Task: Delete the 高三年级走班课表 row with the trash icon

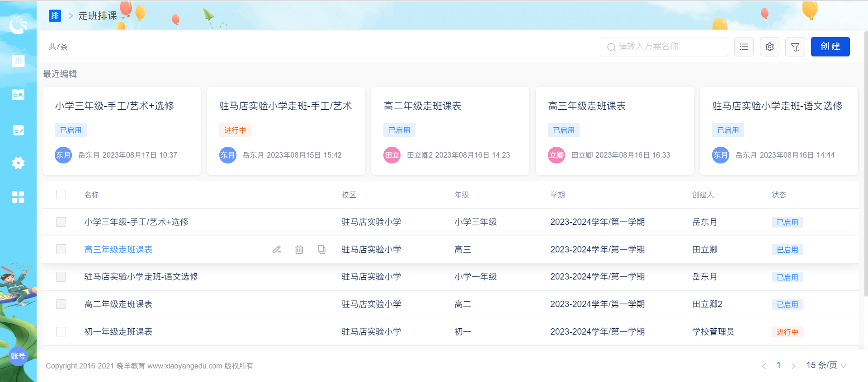Action: coord(299,249)
